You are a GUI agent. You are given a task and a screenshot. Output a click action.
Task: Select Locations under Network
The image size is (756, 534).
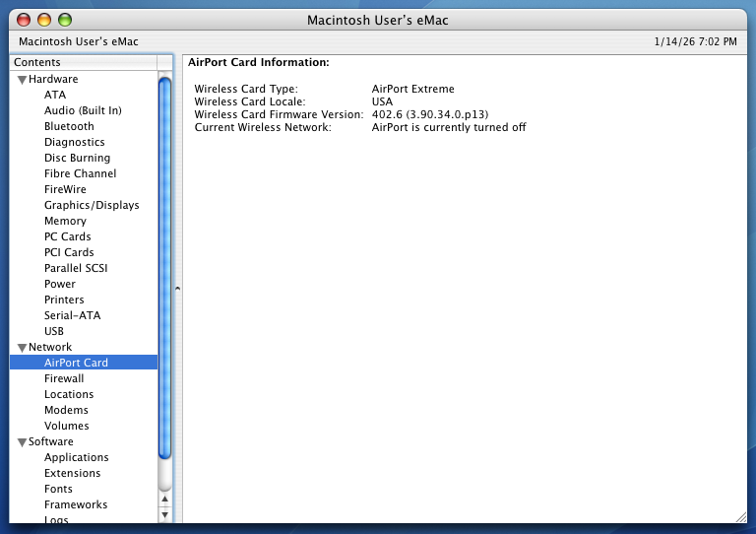pos(69,394)
